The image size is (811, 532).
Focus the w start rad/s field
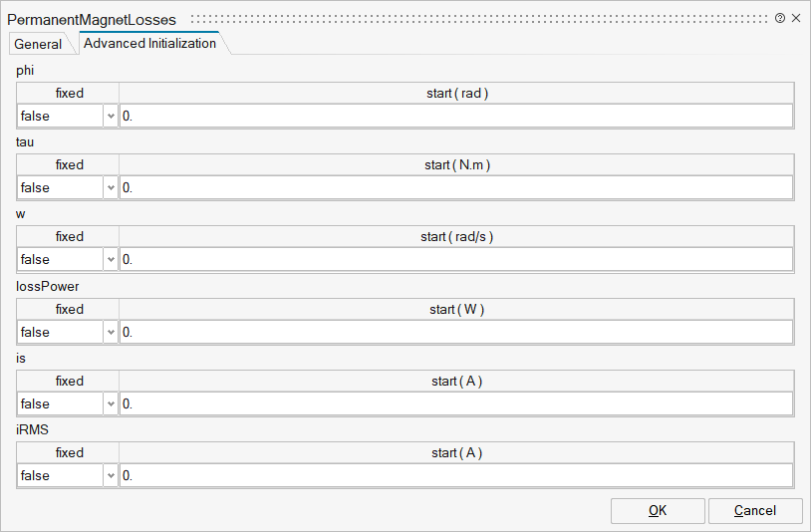[456, 260]
